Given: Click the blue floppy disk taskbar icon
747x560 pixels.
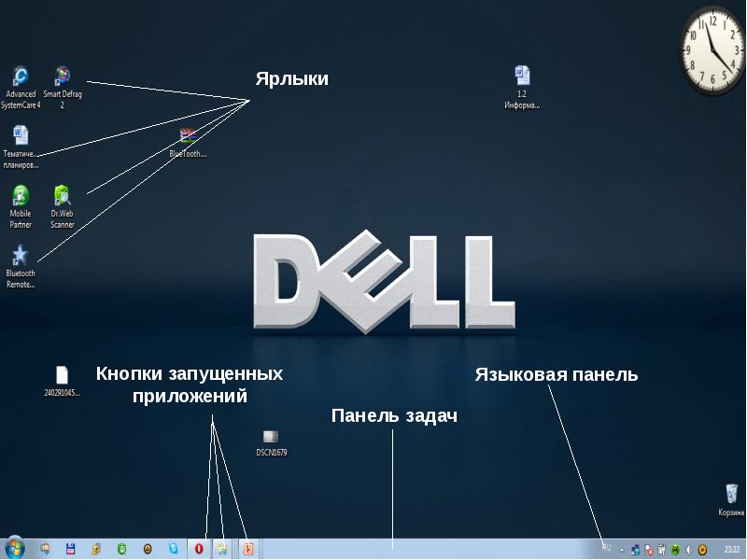Looking at the screenshot, I should pos(70,549).
